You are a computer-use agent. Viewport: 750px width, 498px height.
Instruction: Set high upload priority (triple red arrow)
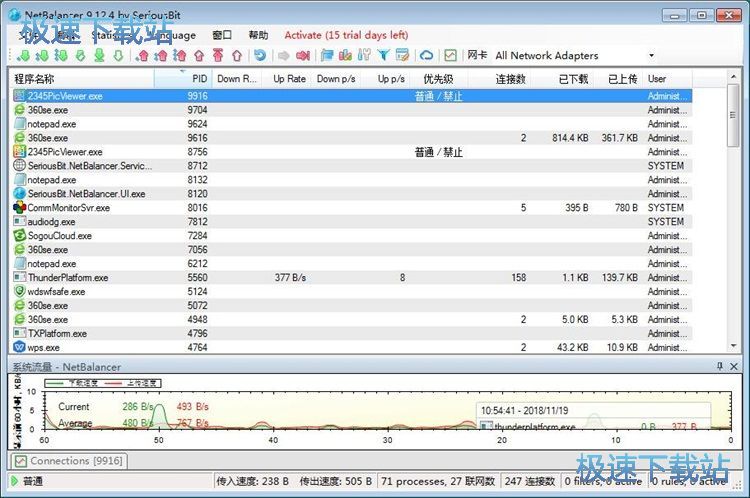click(180, 55)
